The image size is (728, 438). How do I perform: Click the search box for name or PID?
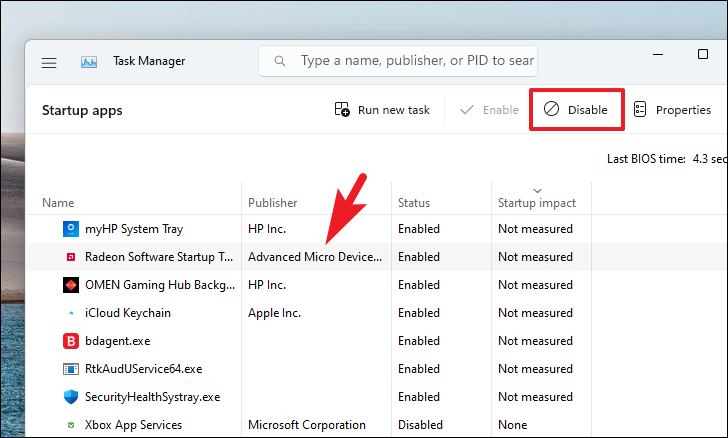398,61
